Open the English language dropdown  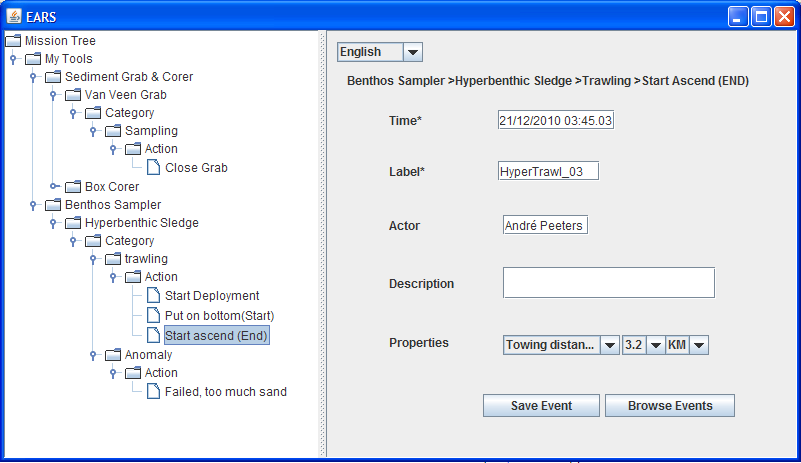(412, 52)
